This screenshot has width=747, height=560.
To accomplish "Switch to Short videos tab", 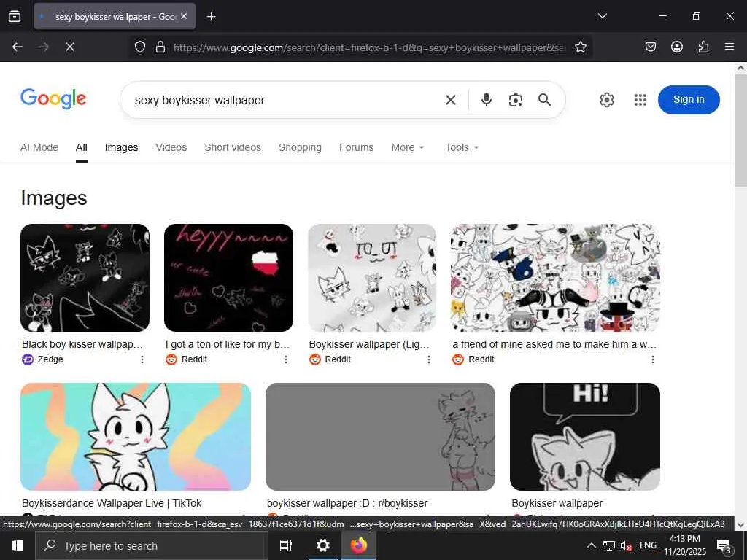I will pyautogui.click(x=233, y=147).
